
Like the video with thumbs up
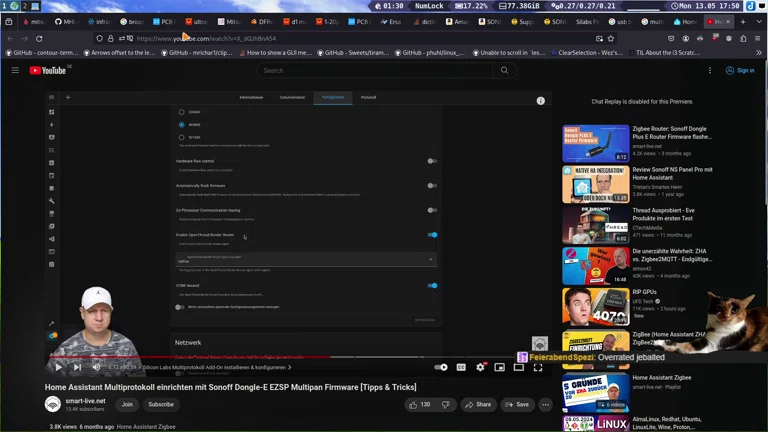click(419, 404)
